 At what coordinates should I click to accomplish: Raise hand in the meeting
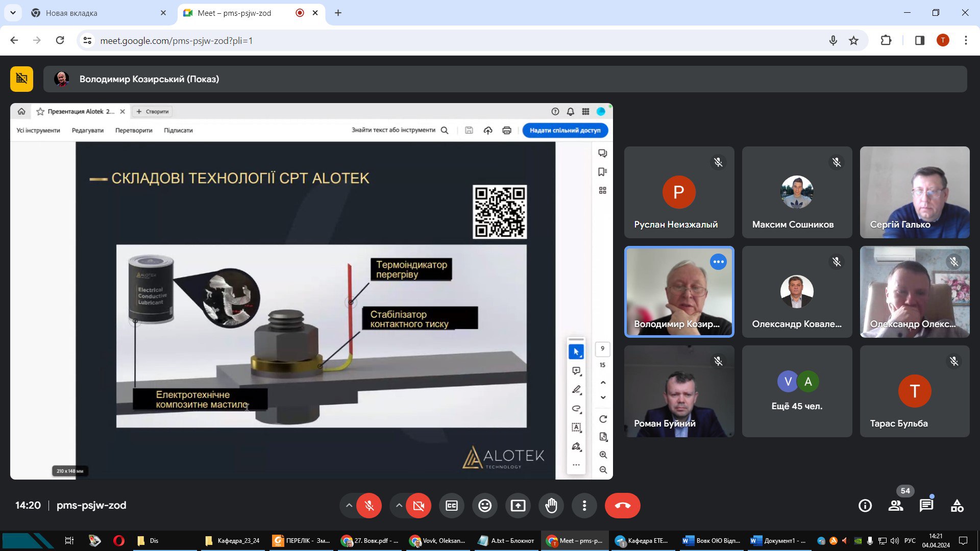551,506
